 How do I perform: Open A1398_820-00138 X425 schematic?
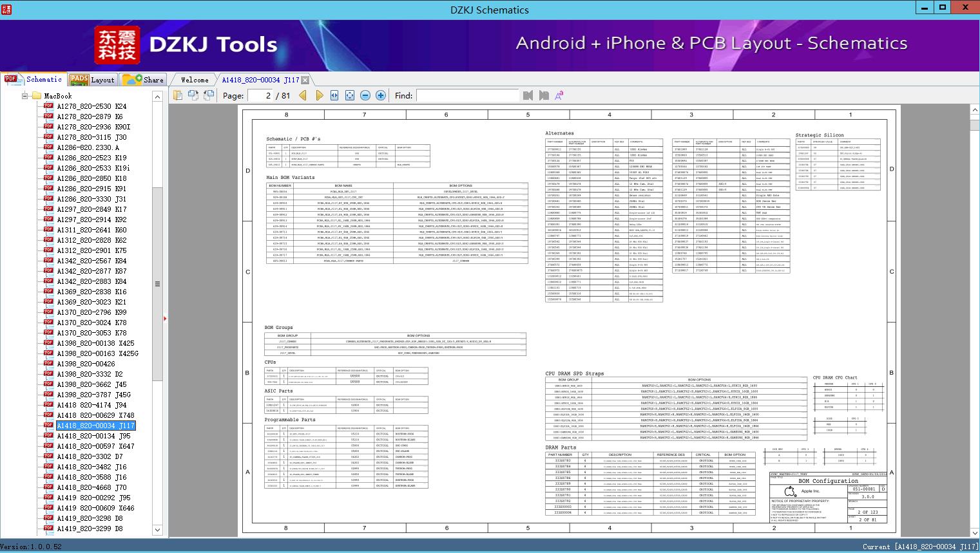[95, 343]
